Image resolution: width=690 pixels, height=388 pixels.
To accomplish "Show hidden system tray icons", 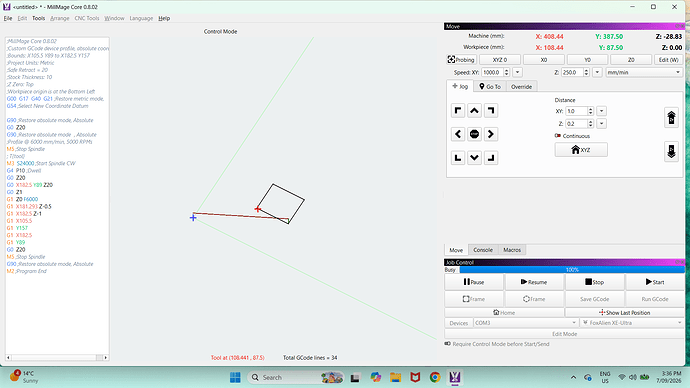I will click(573, 377).
